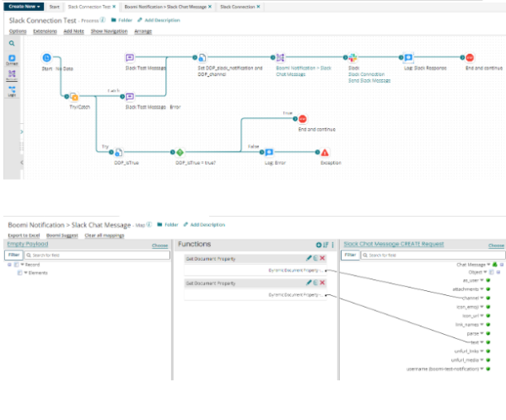Viewport: 506px width, 420px height.
Task: Expand the Elements node dropdown arrow
Action: (26, 272)
